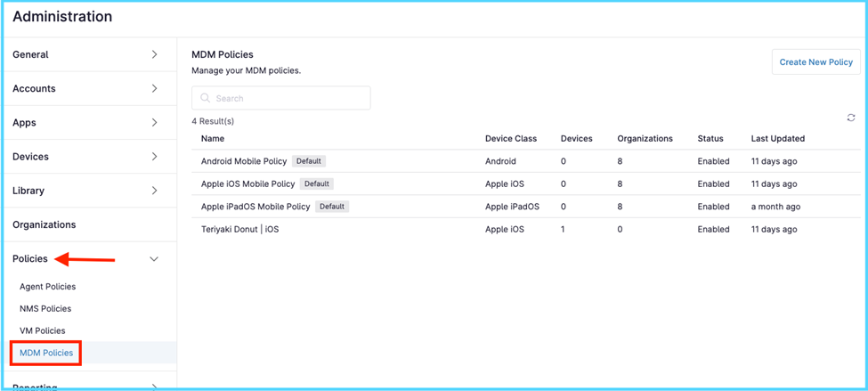868x391 pixels.
Task: Open the Apple iOS Mobile Policy
Action: tap(247, 183)
